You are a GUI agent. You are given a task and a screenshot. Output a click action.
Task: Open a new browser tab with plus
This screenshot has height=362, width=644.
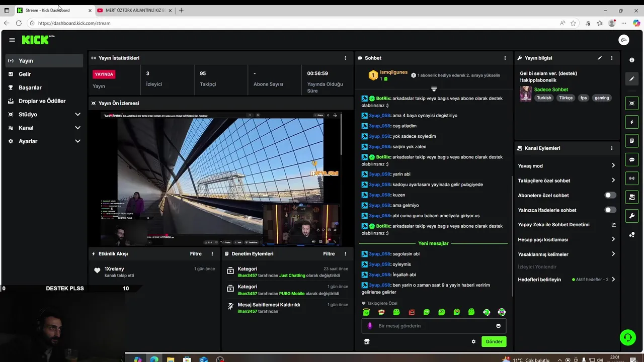[x=181, y=10]
